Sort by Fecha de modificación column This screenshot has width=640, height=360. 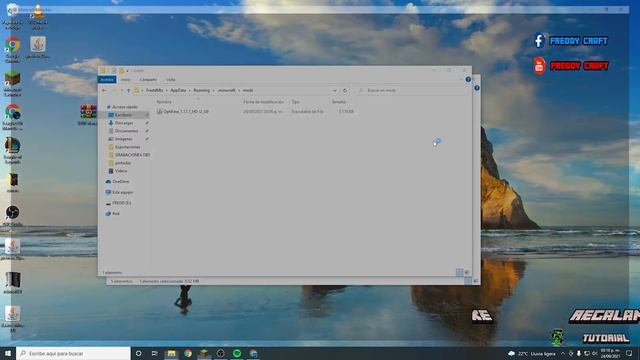tap(264, 102)
